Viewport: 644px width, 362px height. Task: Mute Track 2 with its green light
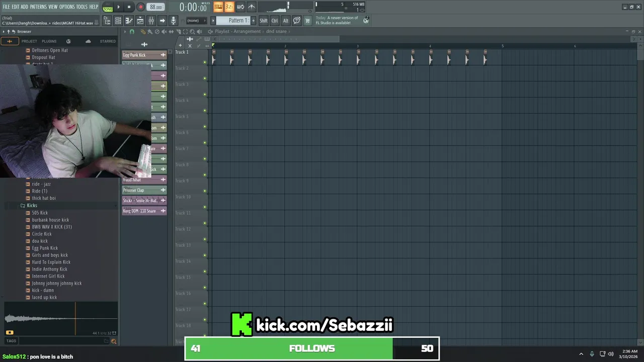[x=205, y=78]
